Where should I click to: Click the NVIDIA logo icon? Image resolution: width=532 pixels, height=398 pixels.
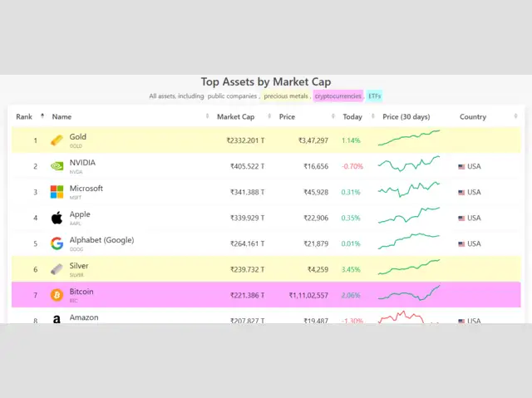tap(57, 166)
